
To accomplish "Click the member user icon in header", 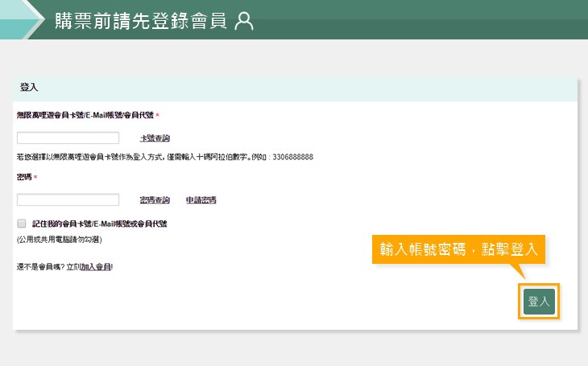I will coord(244,21).
